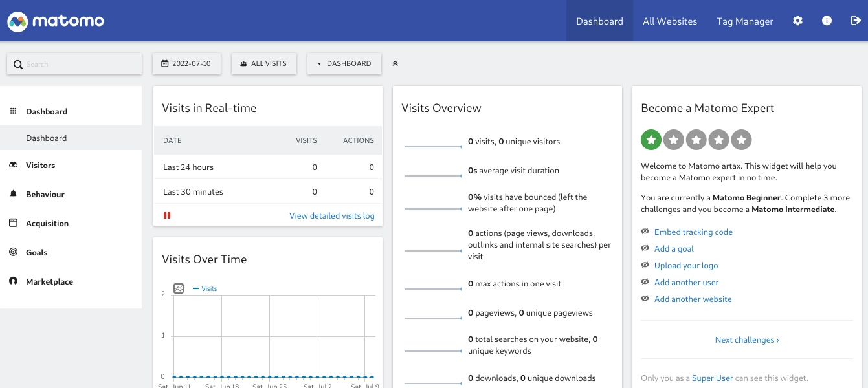
Task: Click the Acquisition window icon
Action: pos(13,223)
